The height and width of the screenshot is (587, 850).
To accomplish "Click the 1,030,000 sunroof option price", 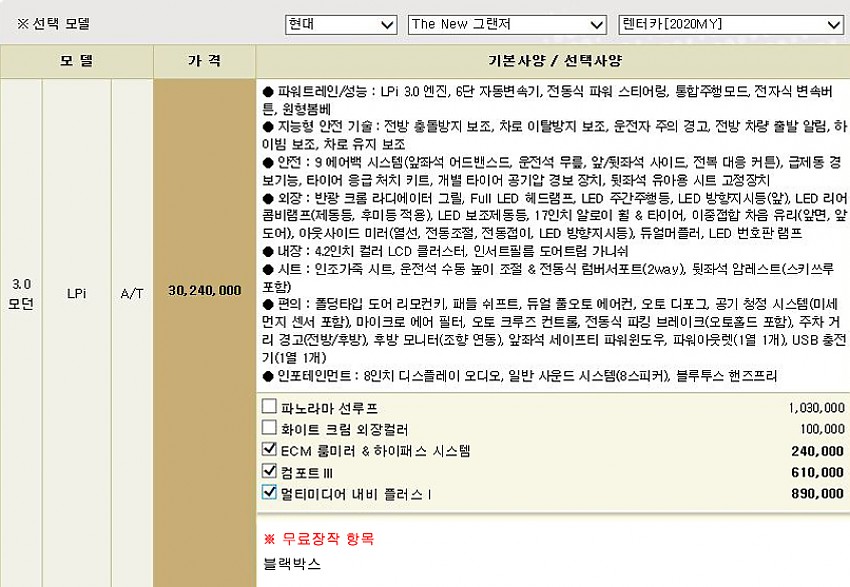I will point(816,408).
